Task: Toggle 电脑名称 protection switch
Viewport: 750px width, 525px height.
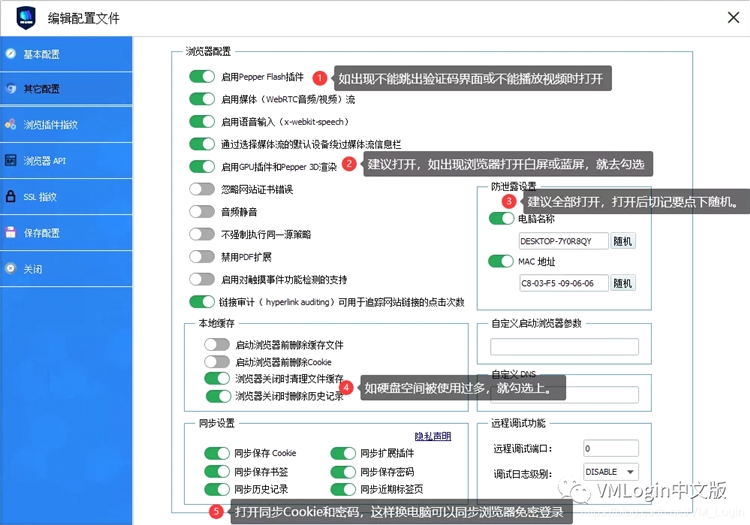Action: click(x=501, y=219)
